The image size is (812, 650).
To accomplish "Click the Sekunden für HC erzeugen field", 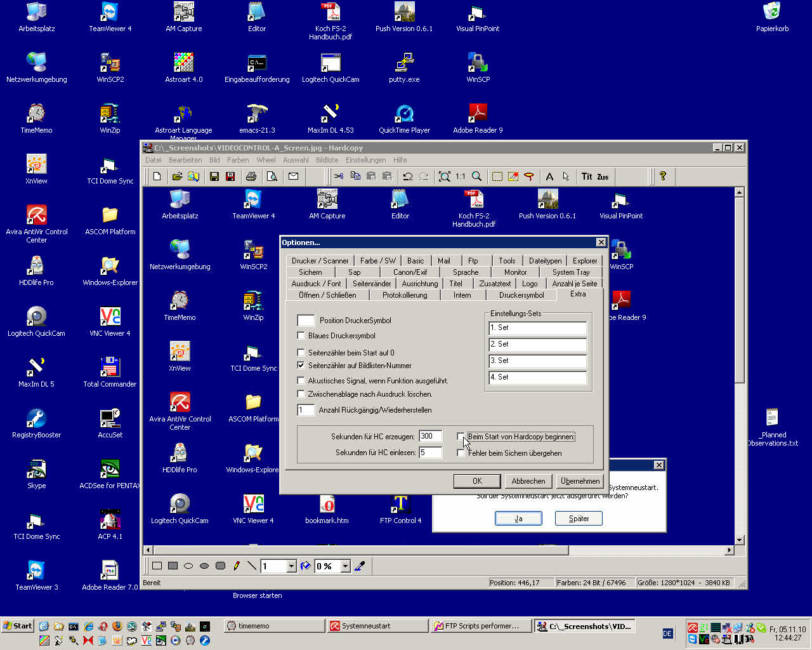I will 431,436.
